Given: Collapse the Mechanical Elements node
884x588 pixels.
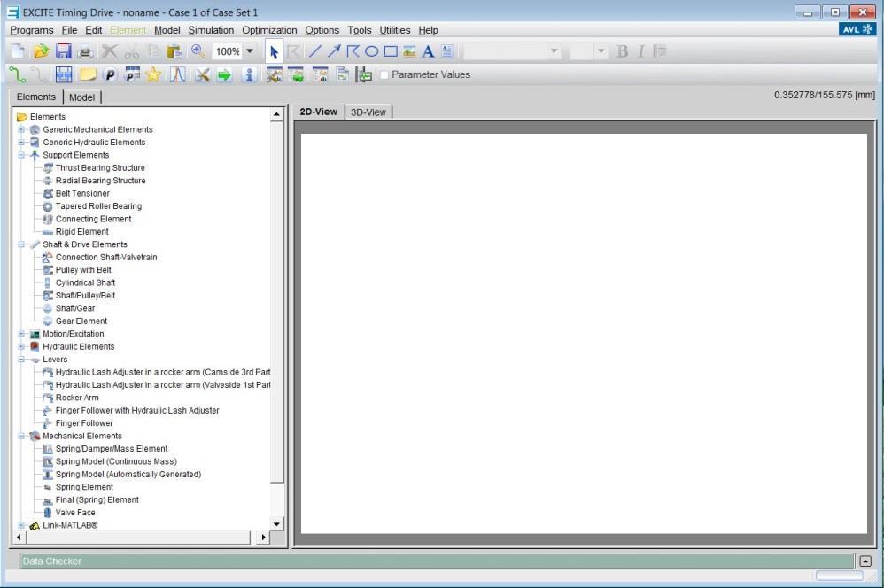Looking at the screenshot, I should (x=21, y=437).
